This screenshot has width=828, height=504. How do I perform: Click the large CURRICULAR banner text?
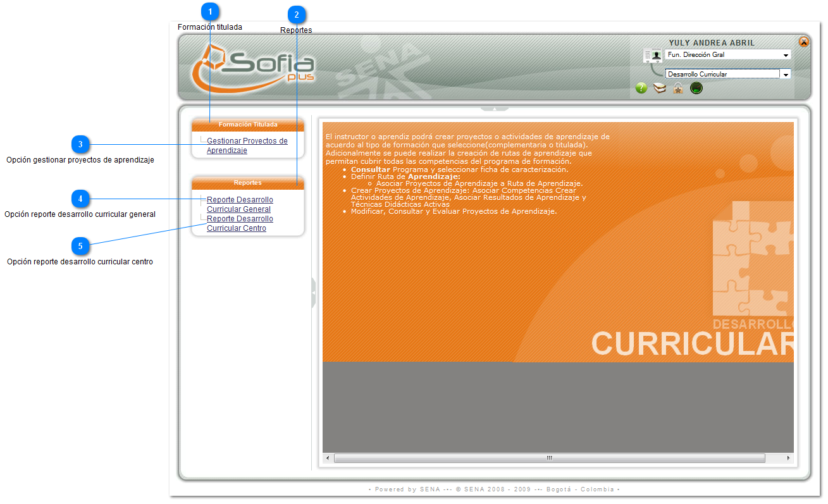(x=692, y=344)
